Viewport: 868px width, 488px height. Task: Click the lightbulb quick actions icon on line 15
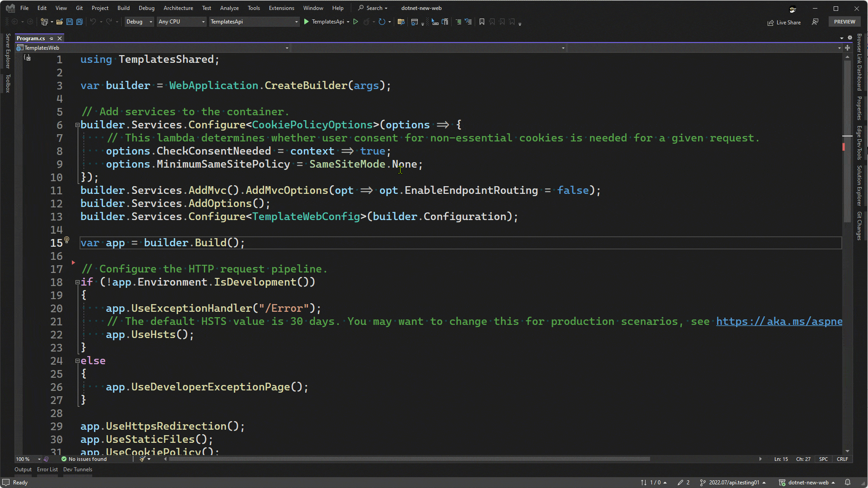(x=67, y=239)
